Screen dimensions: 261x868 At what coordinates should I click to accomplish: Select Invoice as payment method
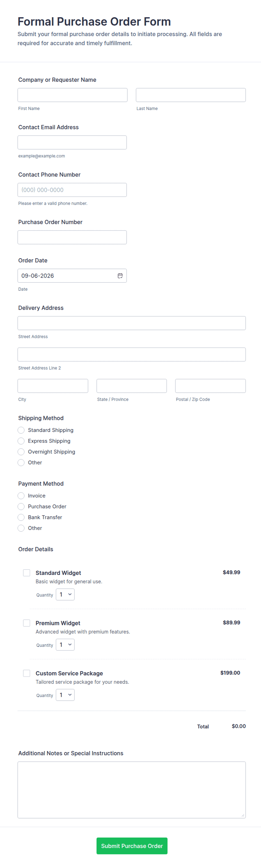click(21, 496)
